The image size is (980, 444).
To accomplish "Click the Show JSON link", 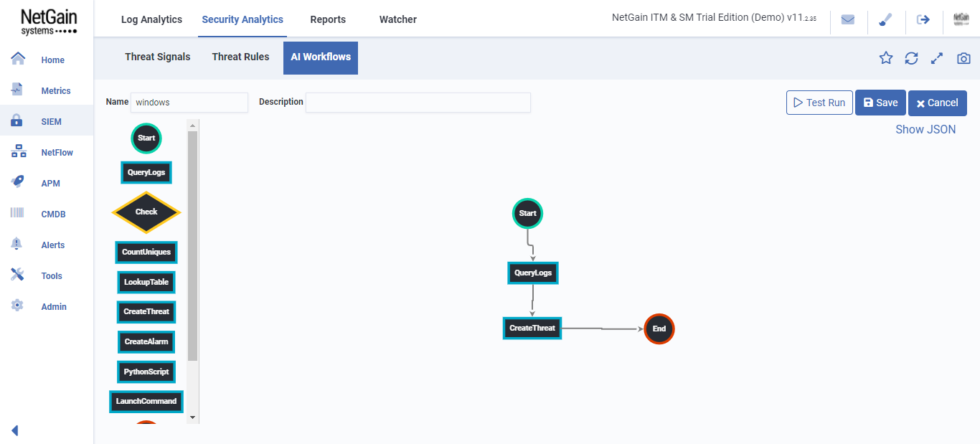I will pyautogui.click(x=925, y=130).
